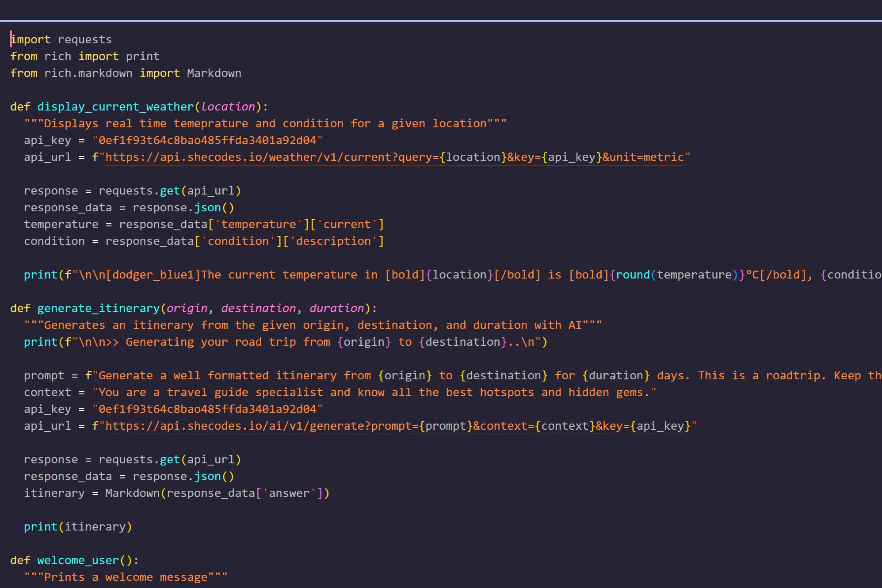Click the 'temperature' dictionary key string

coord(258,225)
